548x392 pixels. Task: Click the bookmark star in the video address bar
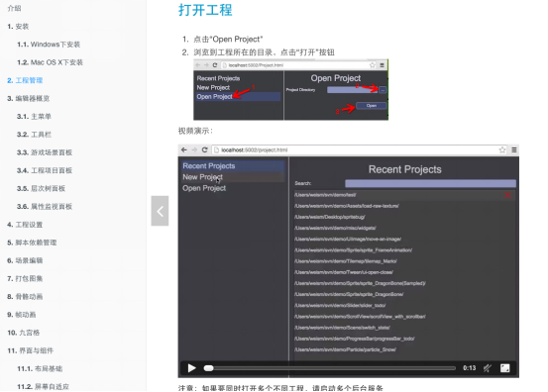pos(502,149)
